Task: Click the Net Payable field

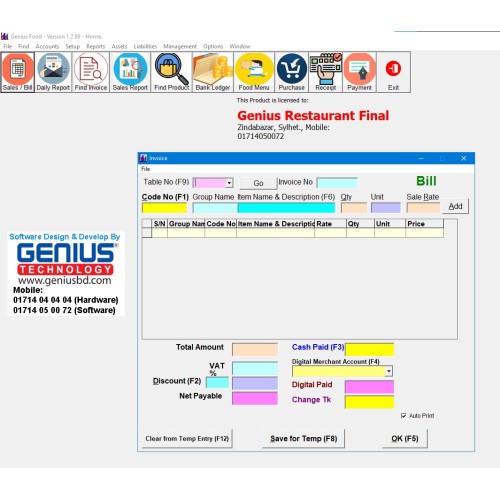Action: coord(255,398)
